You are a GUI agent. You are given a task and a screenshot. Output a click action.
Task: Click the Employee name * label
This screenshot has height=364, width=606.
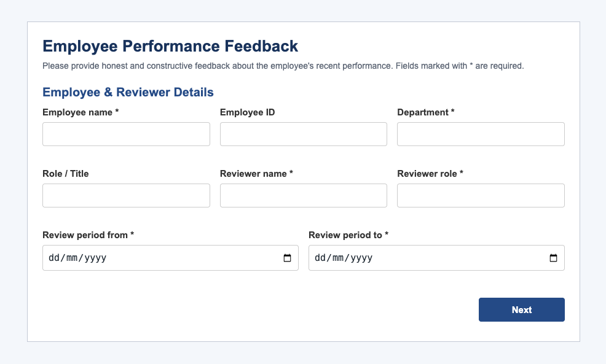(x=81, y=112)
